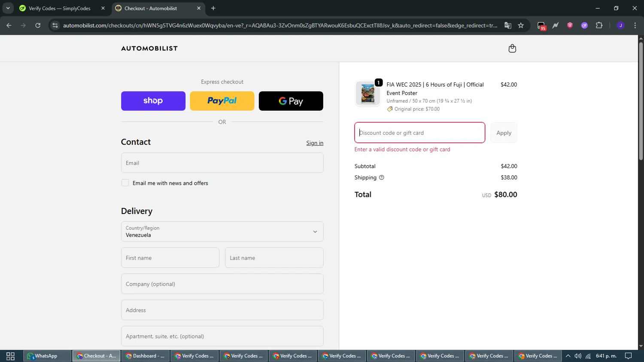Click the Apply discount button
644x362 pixels.
(x=504, y=133)
